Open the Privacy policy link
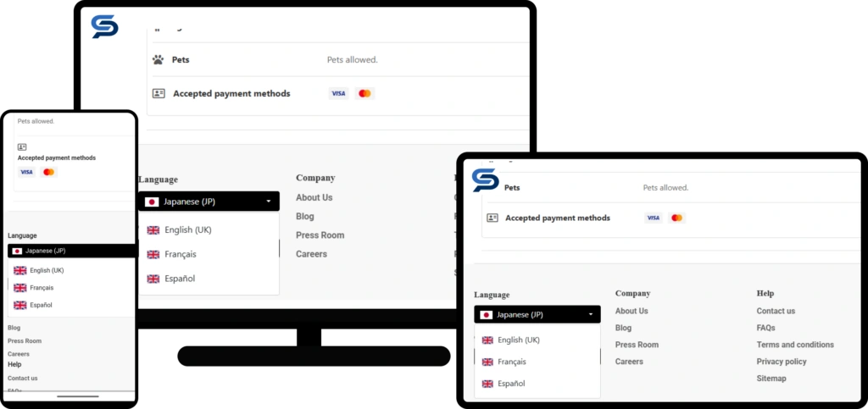 (x=781, y=362)
